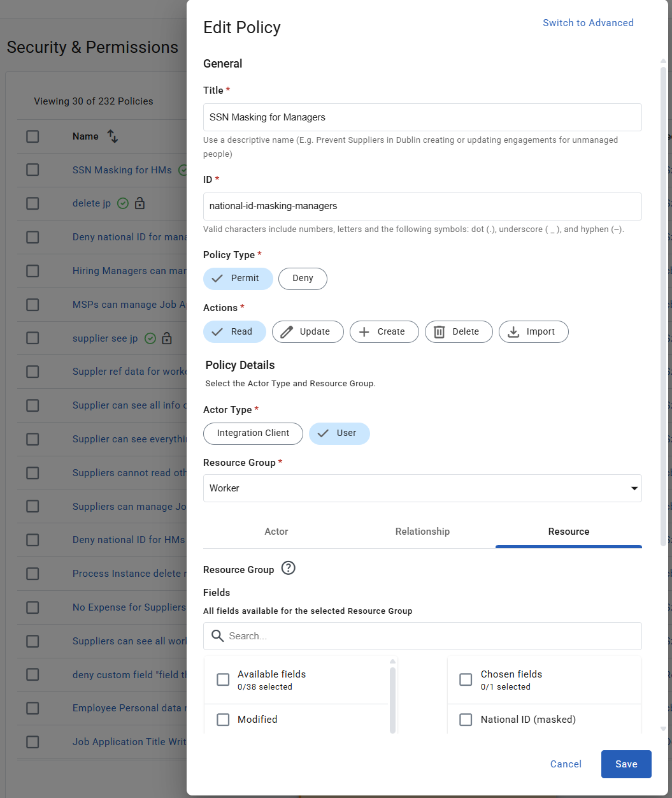Check the box for supplier see jp policy
Screen dimensions: 672x798
coord(32,338)
